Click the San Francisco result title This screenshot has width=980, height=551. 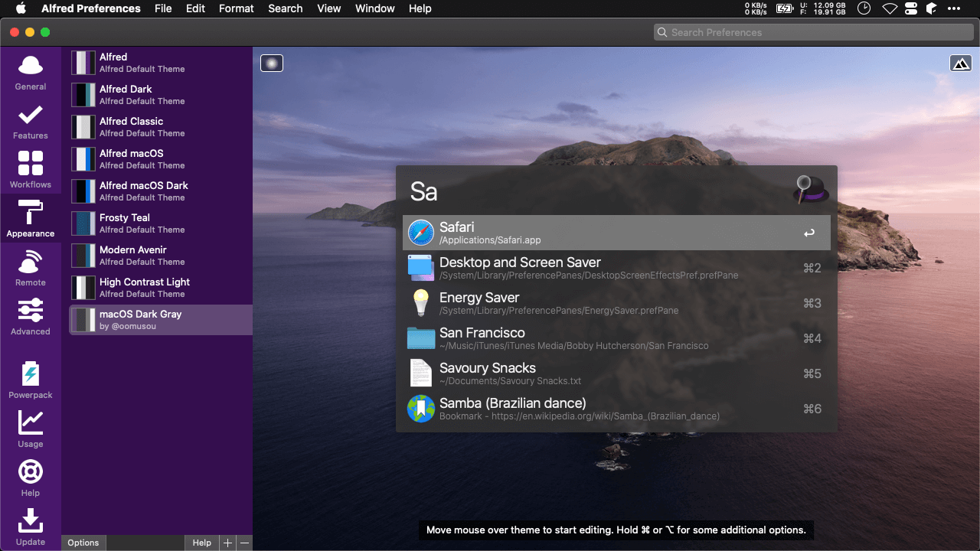tap(482, 333)
